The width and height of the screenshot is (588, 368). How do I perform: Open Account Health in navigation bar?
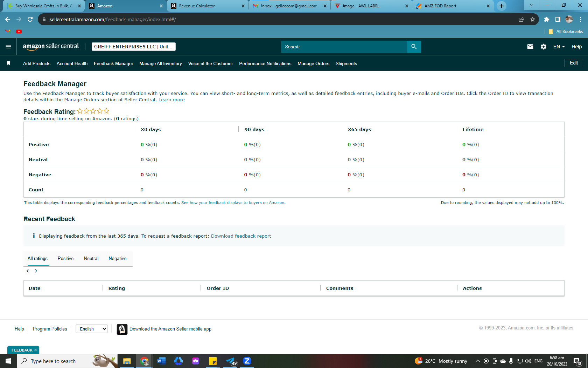(72, 63)
